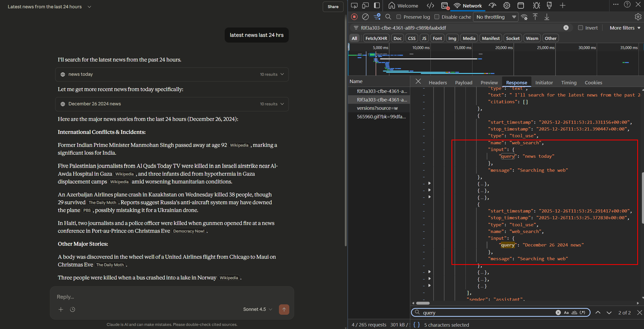Screen dimensions: 644x329
Task: Enable the Invert filter checkbox
Action: click(580, 28)
